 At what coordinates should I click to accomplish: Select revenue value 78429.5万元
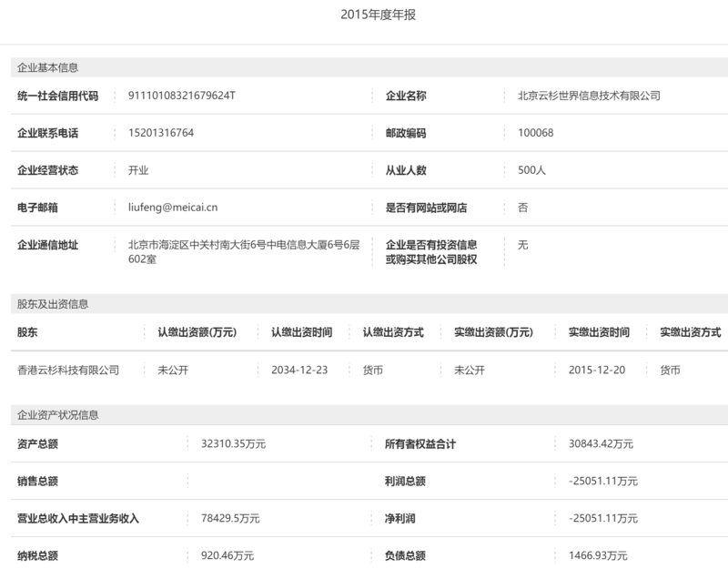point(230,519)
